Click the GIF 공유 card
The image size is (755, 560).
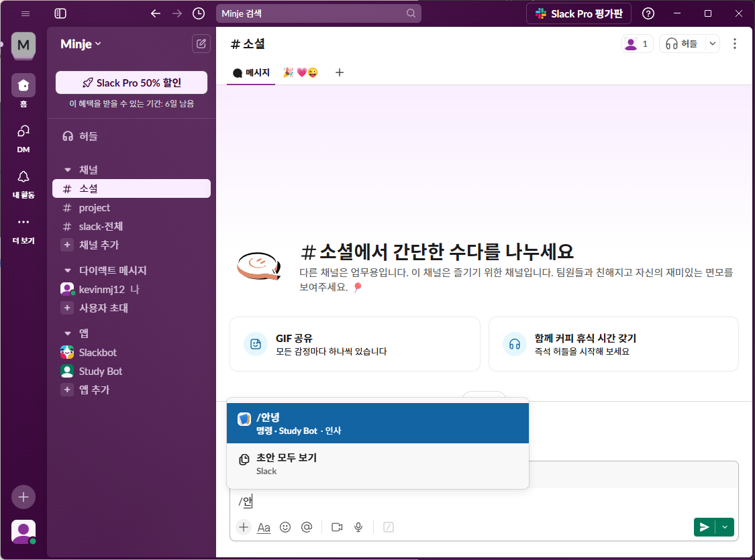point(355,344)
